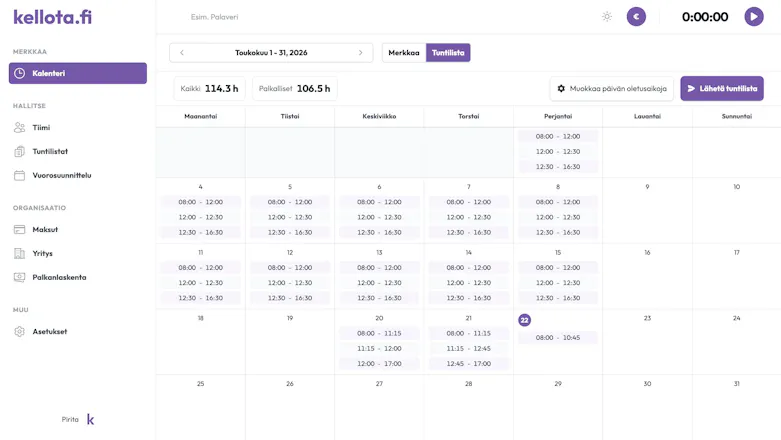Click the Kalenteri clock icon
Image resolution: width=781 pixels, height=440 pixels.
19,73
